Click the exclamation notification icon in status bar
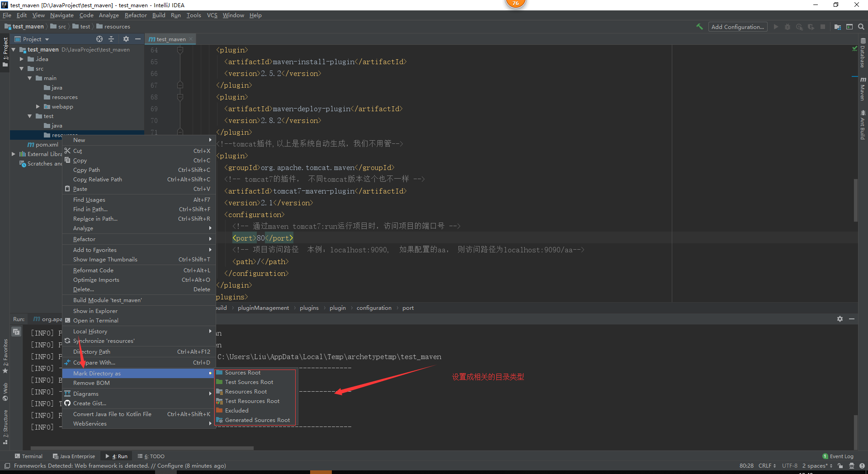The height and width of the screenshot is (474, 868). pos(862,466)
